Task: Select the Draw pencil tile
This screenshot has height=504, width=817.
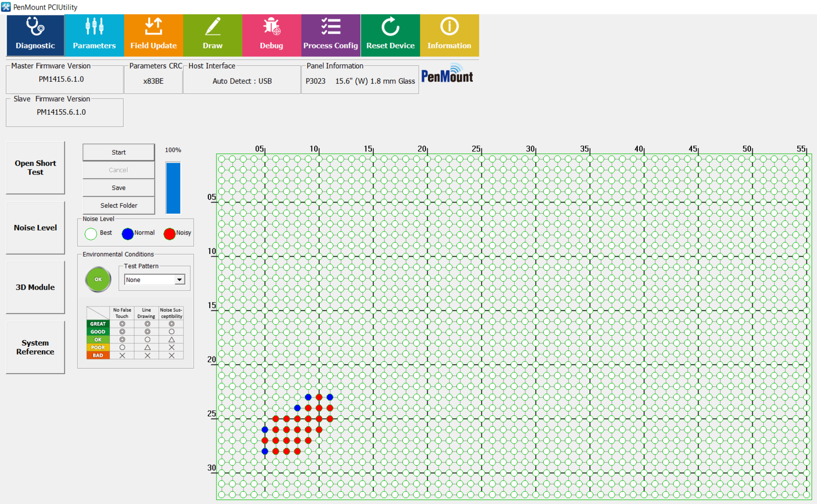Action: coord(212,35)
